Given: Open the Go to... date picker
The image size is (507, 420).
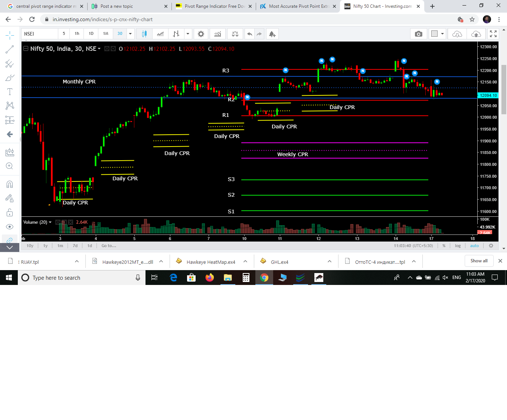Looking at the screenshot, I should pos(109,246).
